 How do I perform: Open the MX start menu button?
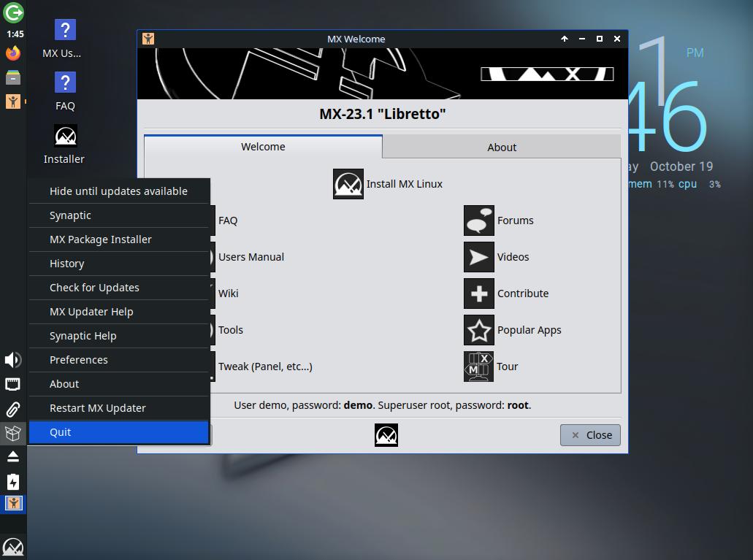[13, 547]
